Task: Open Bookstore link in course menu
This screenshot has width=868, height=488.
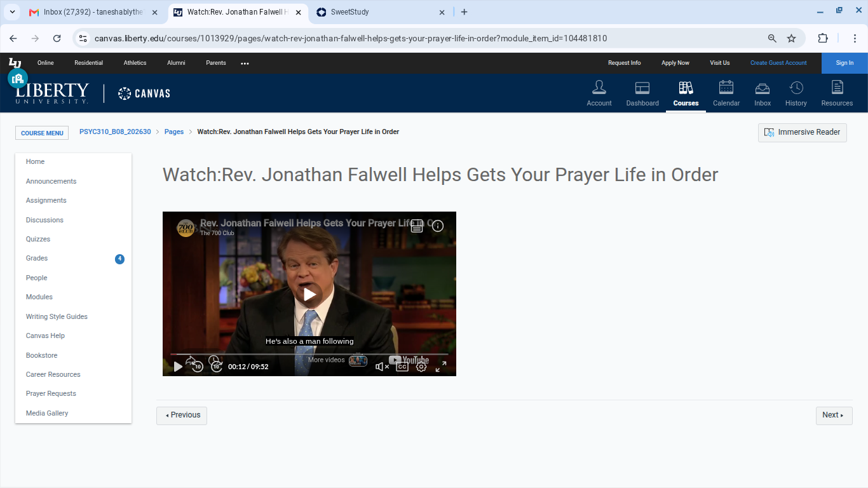Action: click(x=41, y=356)
